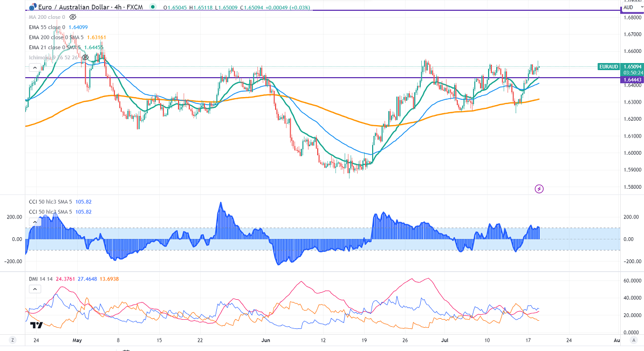Click the TradingView logo

coord(36,325)
